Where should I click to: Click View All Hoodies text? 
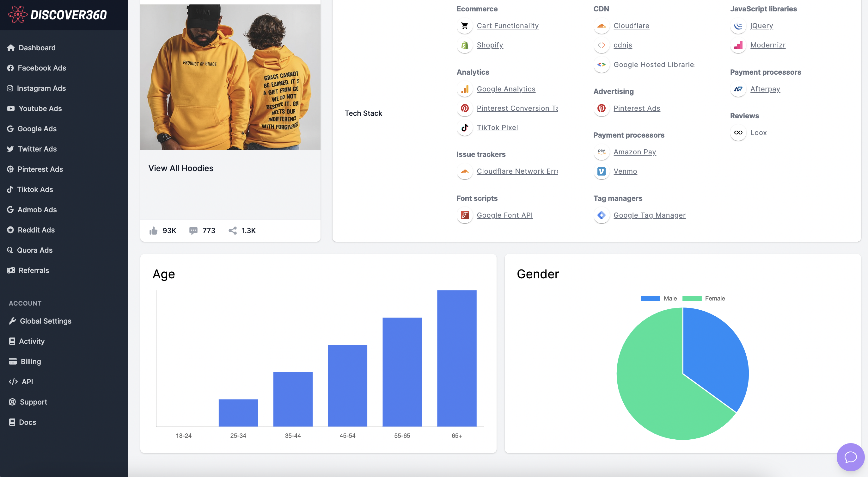(x=180, y=168)
